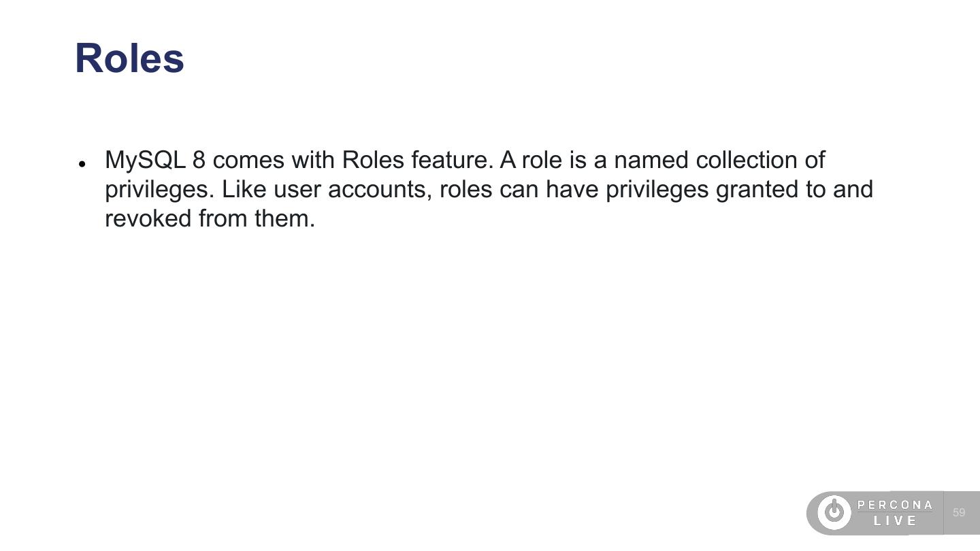
Task: Click the word "of" ending line one
Action: point(814,161)
